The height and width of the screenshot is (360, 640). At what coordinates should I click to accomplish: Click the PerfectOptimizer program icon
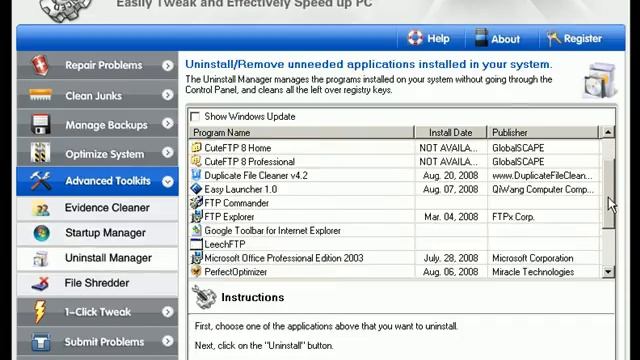(x=196, y=271)
